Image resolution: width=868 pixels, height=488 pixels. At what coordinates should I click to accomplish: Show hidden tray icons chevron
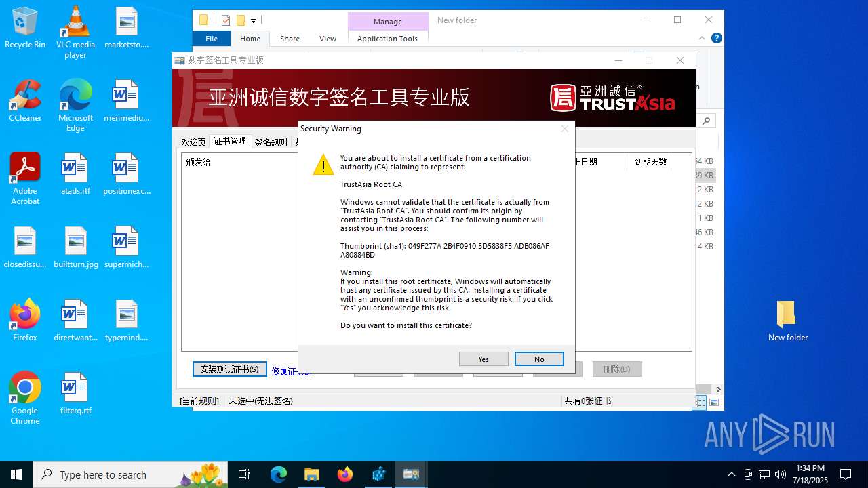(731, 474)
